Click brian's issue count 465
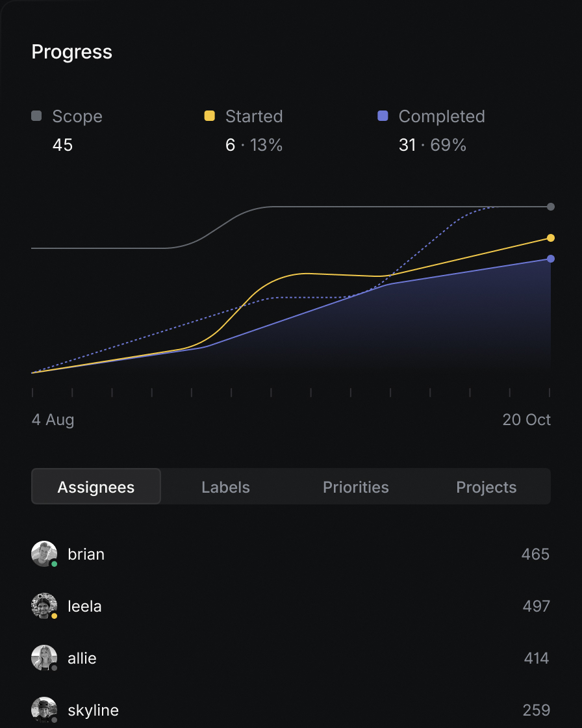Image resolution: width=582 pixels, height=728 pixels. (x=535, y=554)
